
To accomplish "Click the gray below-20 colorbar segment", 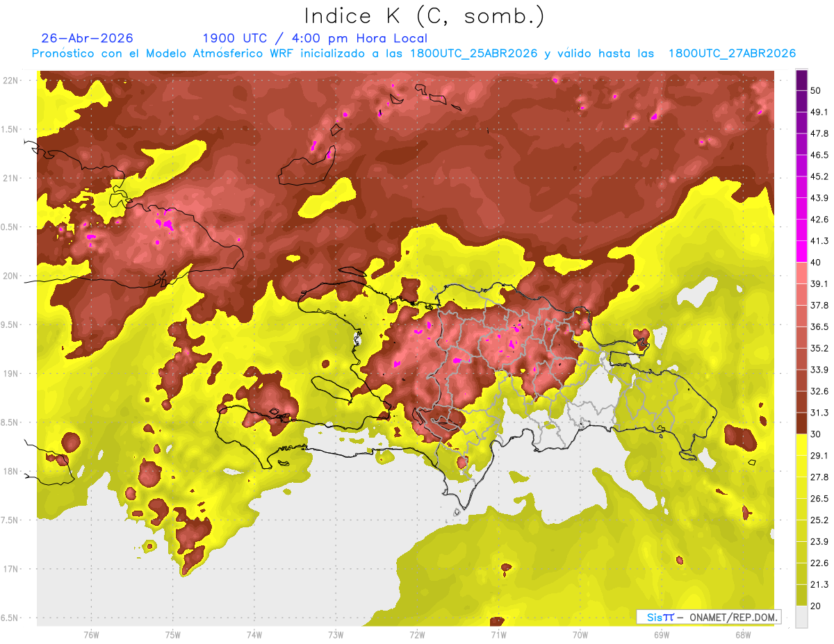I will [x=801, y=616].
